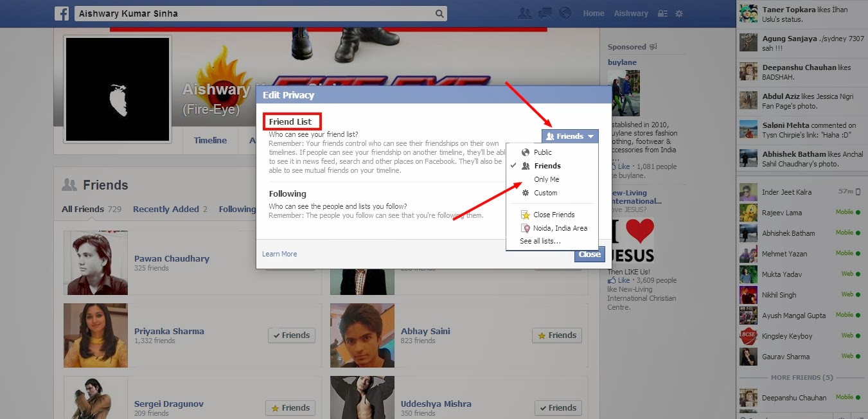The height and width of the screenshot is (419, 868).
Task: Open Abhay Saini's photo
Action: [x=362, y=335]
